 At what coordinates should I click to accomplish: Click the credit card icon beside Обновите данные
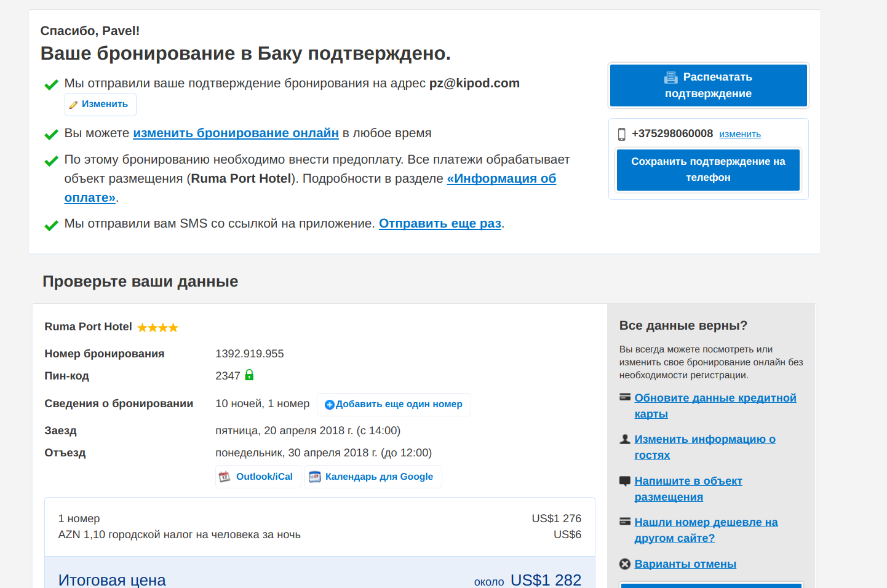tap(625, 397)
